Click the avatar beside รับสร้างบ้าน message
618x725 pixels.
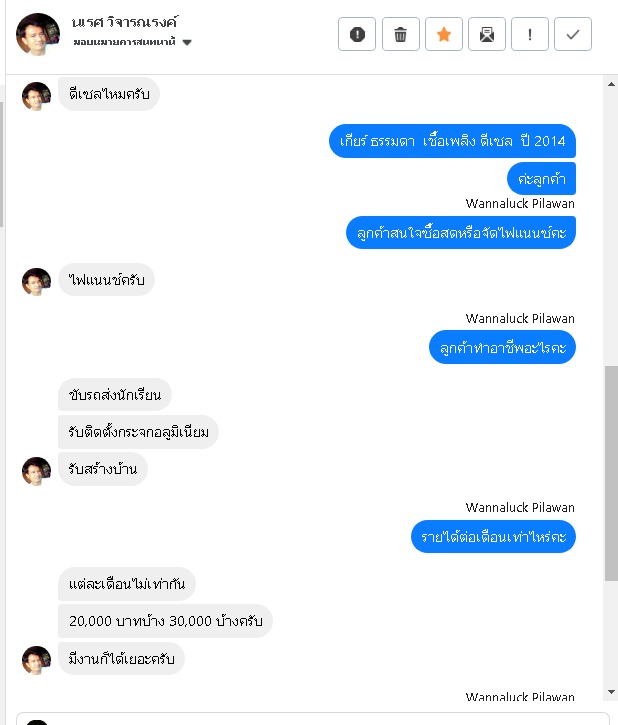37,471
